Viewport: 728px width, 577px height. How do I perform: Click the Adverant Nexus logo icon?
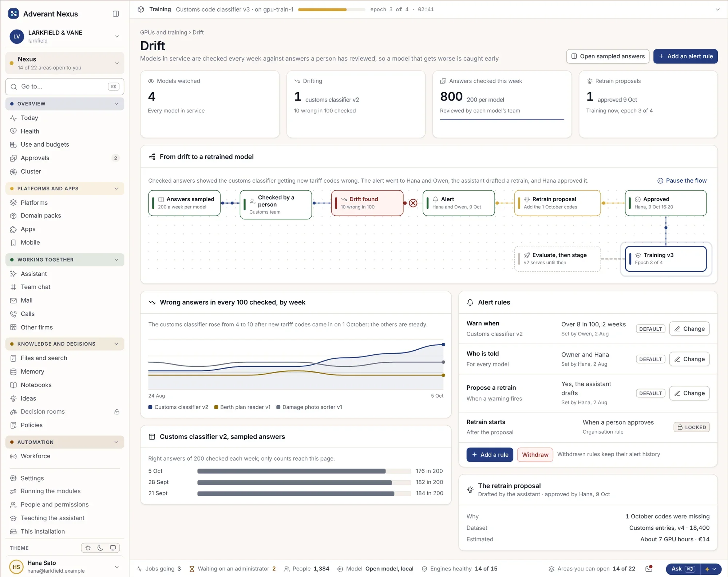pyautogui.click(x=13, y=14)
